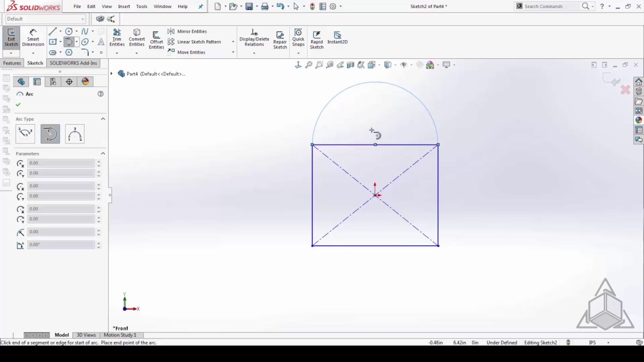Collapse the Arc Type section
The height and width of the screenshot is (362, 644).
103,119
